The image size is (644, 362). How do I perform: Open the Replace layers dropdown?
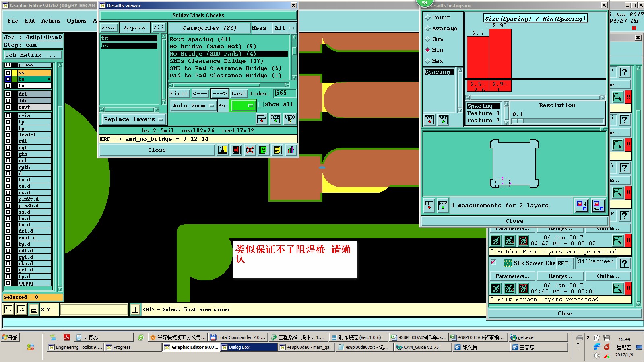[133, 119]
